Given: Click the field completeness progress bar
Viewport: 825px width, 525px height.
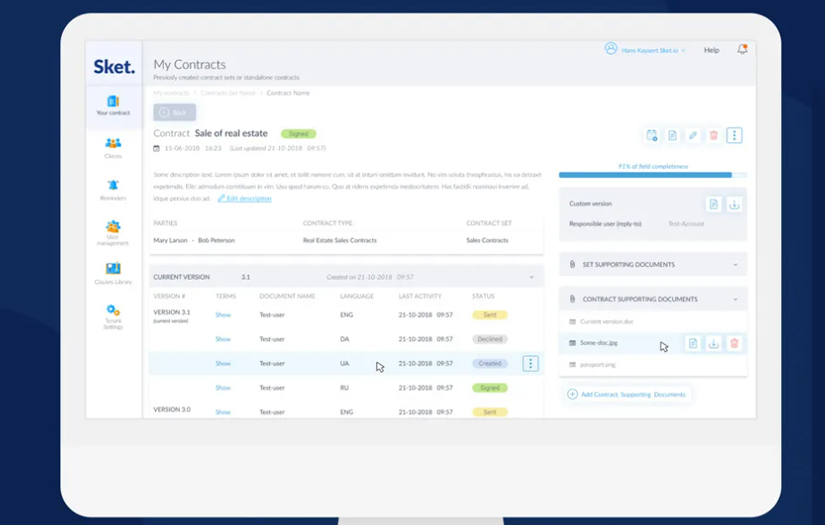Looking at the screenshot, I should point(652,175).
